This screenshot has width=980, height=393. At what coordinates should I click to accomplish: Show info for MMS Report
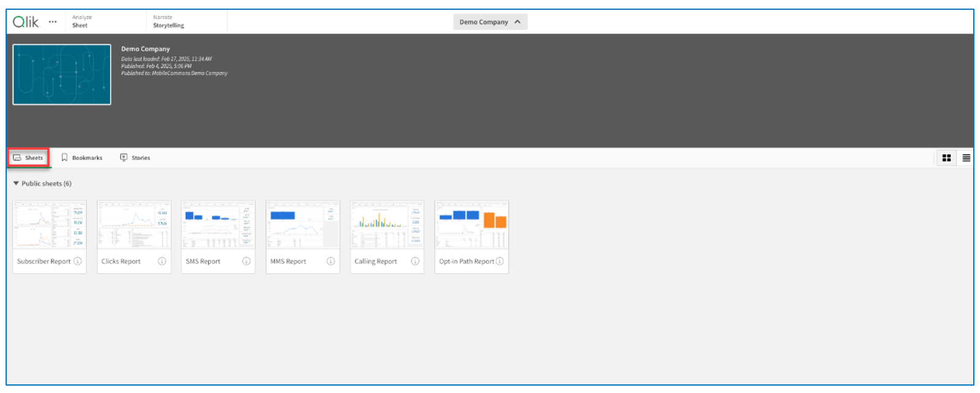pos(331,261)
